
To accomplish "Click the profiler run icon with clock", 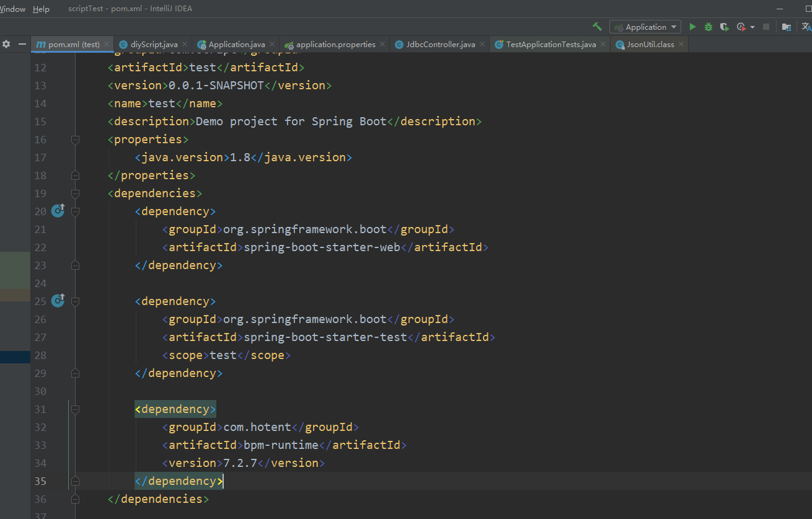I will (x=741, y=27).
